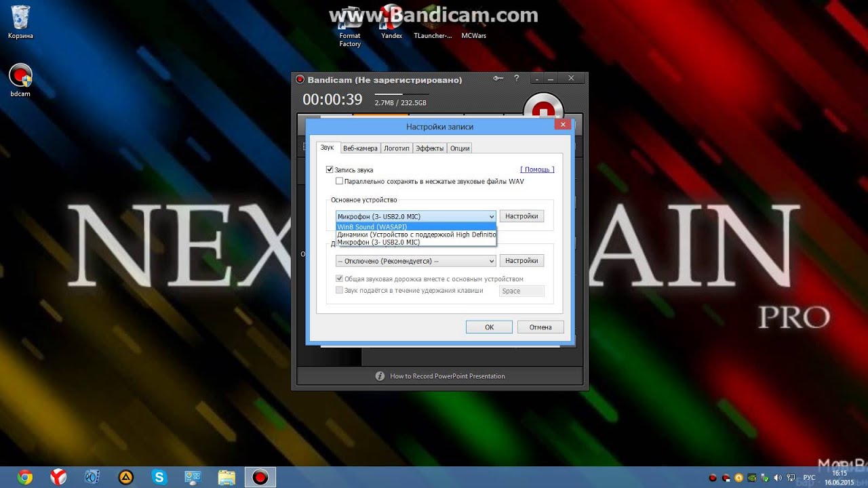Open AIMP player icon in the taskbar
The image size is (868, 488).
pos(125,477)
